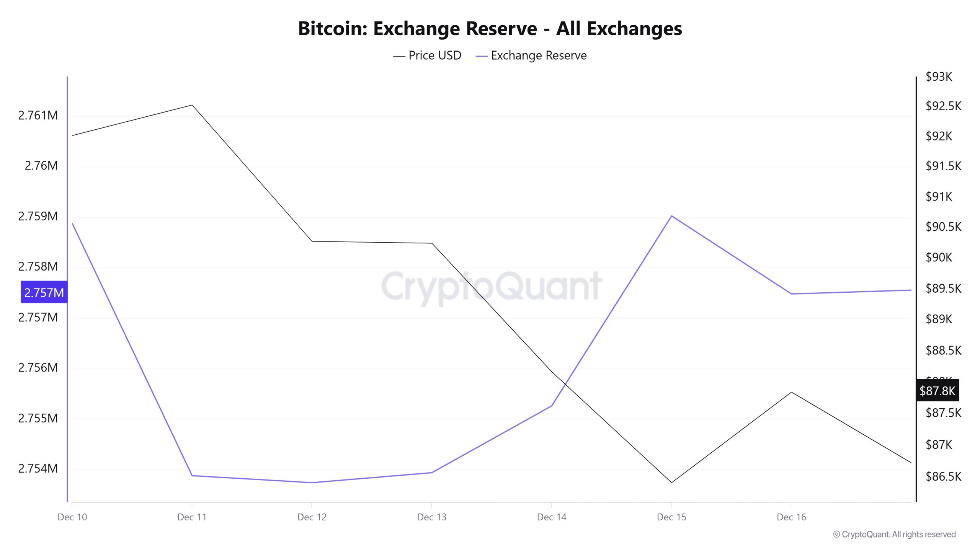Click the CryptoQuant watermark logo
The image size is (980, 551).
point(492,286)
